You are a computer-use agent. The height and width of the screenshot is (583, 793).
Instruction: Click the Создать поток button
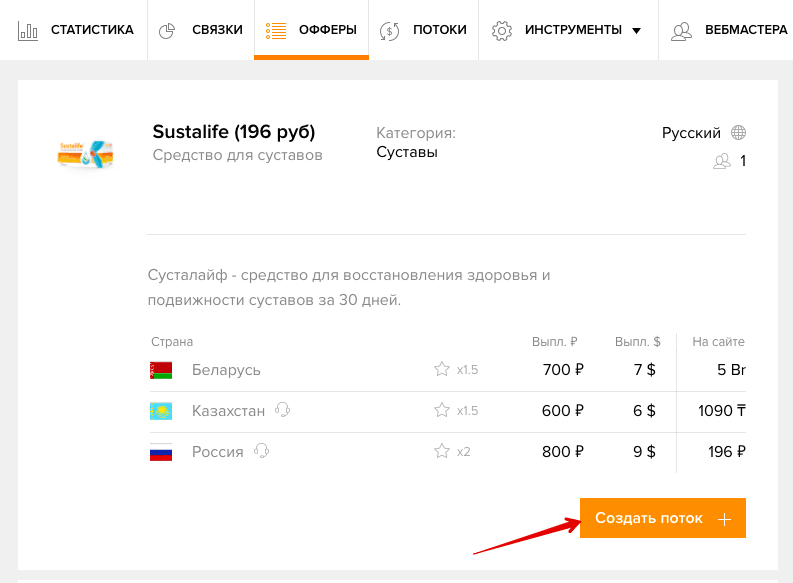(x=663, y=518)
